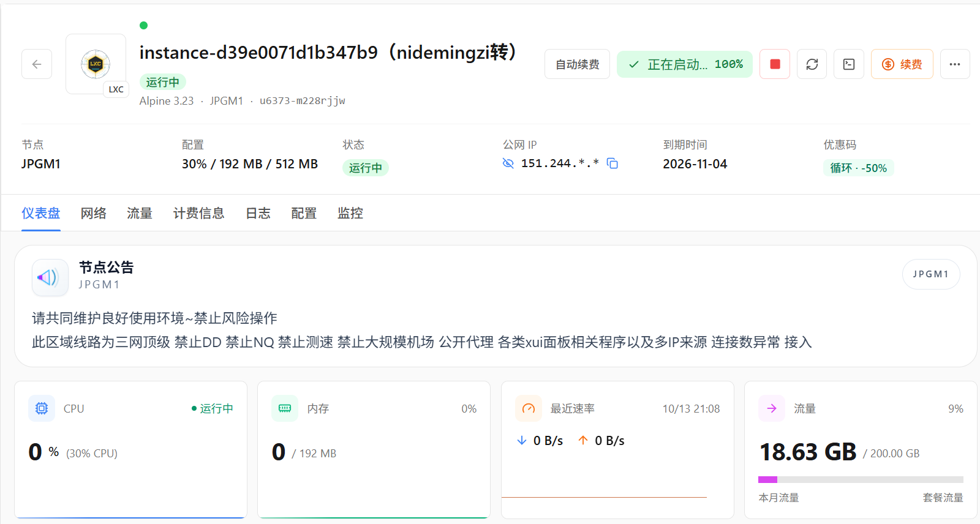The height and width of the screenshot is (524, 980).
Task: Click the timestamp 10/13 21:08
Action: click(x=691, y=409)
